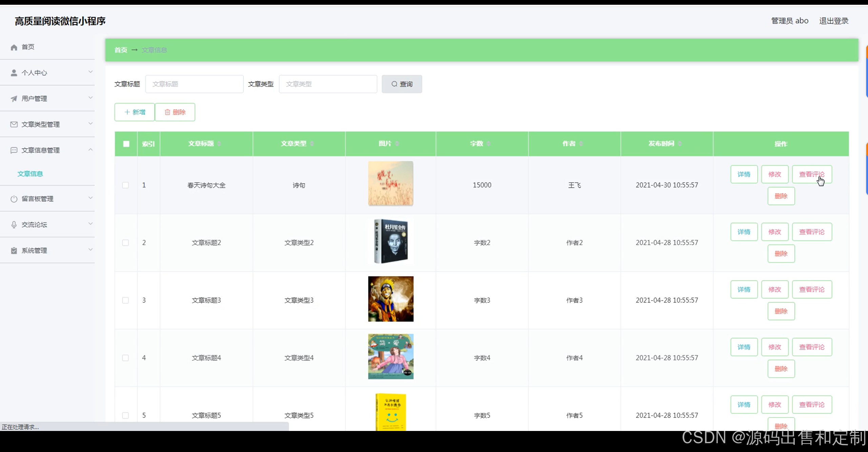Check the box for row 春天诗句大全
This screenshot has width=868, height=452.
125,185
